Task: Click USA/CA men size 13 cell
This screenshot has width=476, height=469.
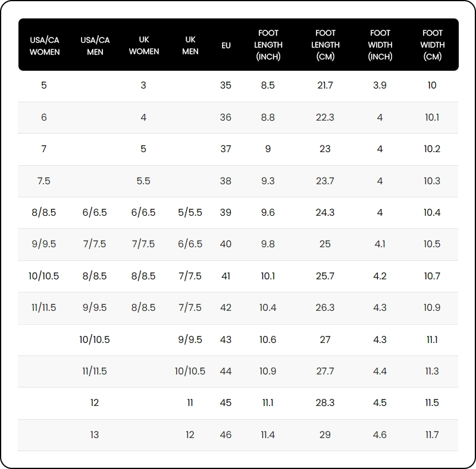Action: click(95, 435)
